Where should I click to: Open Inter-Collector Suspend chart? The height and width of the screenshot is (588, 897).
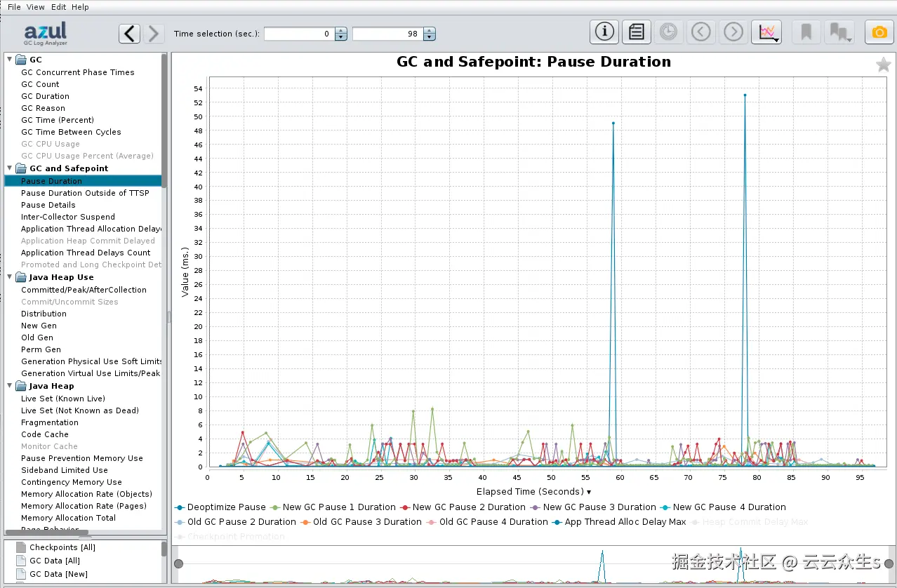coord(68,217)
